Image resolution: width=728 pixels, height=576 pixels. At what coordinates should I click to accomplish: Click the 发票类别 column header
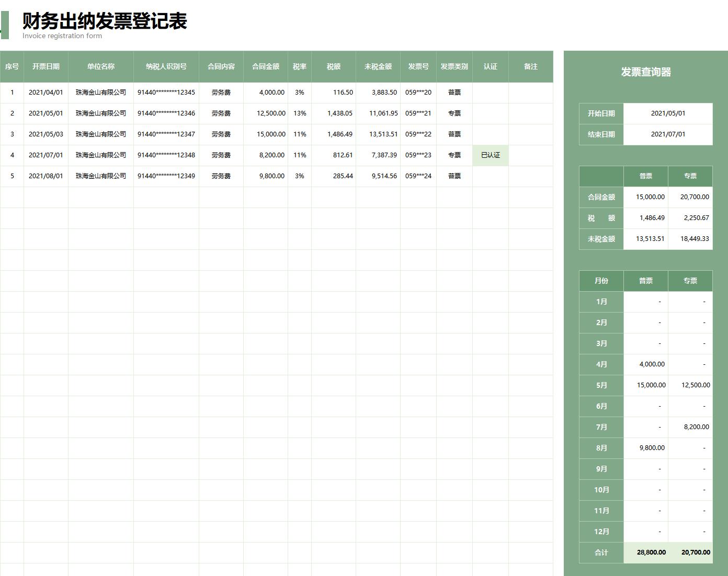(x=453, y=66)
